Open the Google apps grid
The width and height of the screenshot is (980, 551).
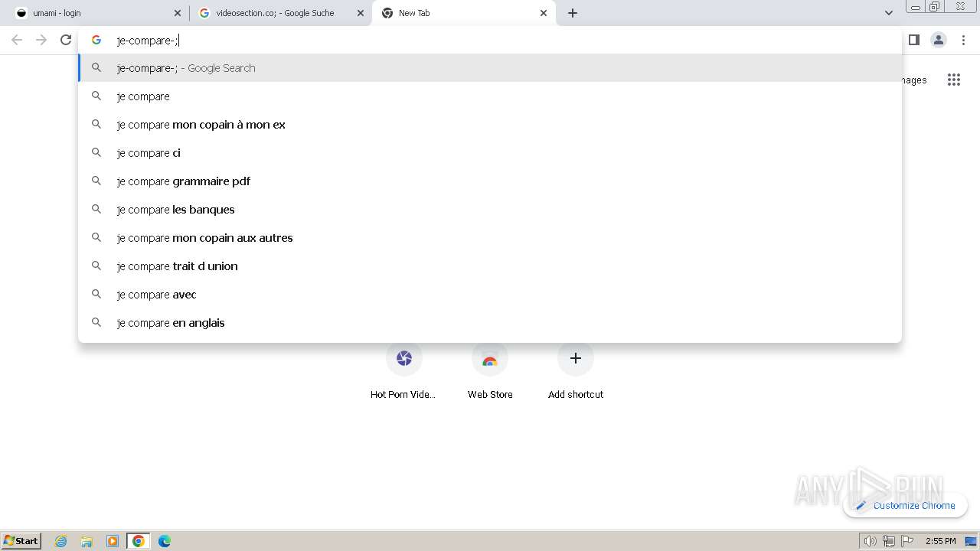click(x=953, y=80)
